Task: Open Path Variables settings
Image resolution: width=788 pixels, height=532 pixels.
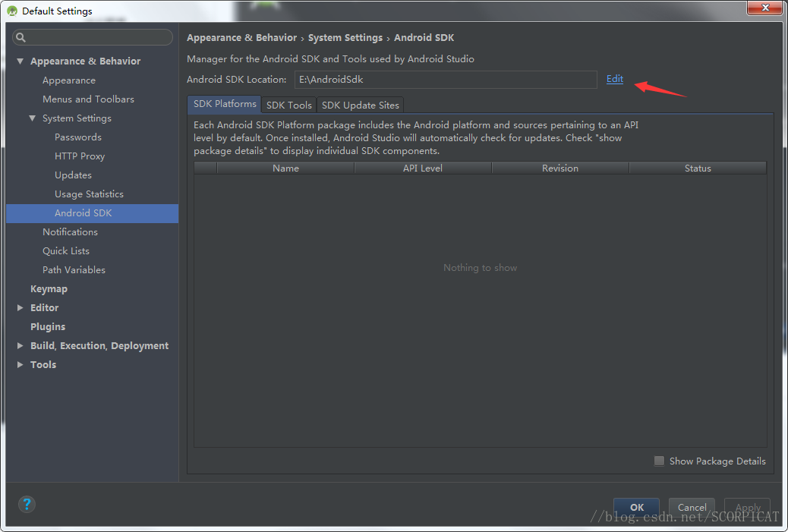Action: tap(74, 269)
